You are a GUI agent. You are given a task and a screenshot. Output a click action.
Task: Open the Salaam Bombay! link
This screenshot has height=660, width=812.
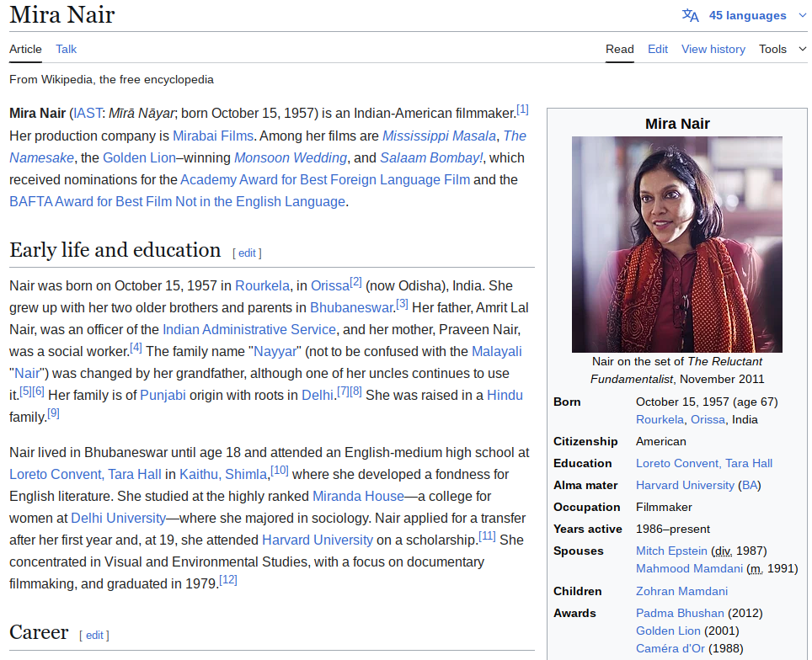(x=431, y=158)
